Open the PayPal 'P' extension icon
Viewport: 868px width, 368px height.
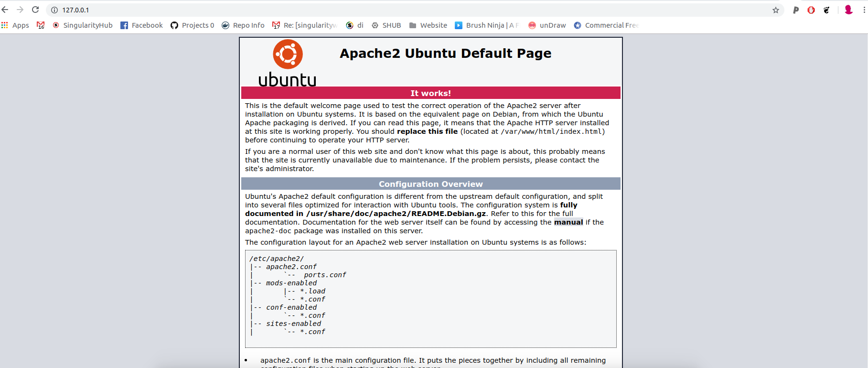(796, 10)
